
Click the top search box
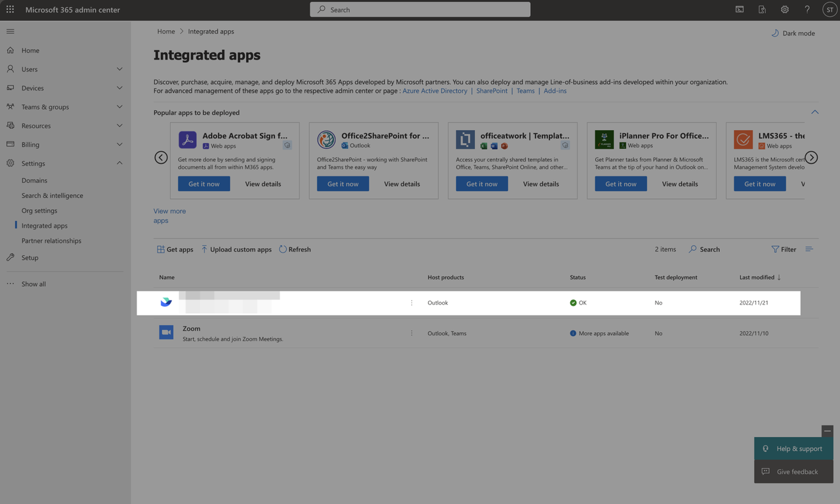coord(420,10)
